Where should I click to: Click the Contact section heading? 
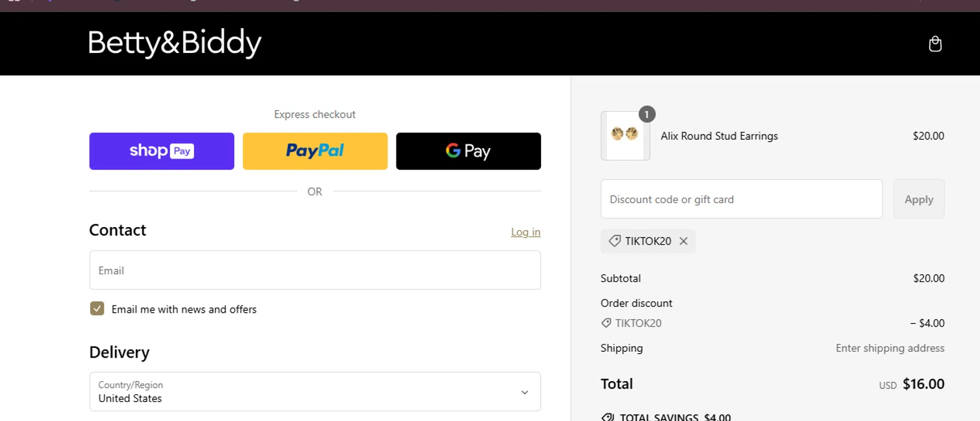[118, 230]
